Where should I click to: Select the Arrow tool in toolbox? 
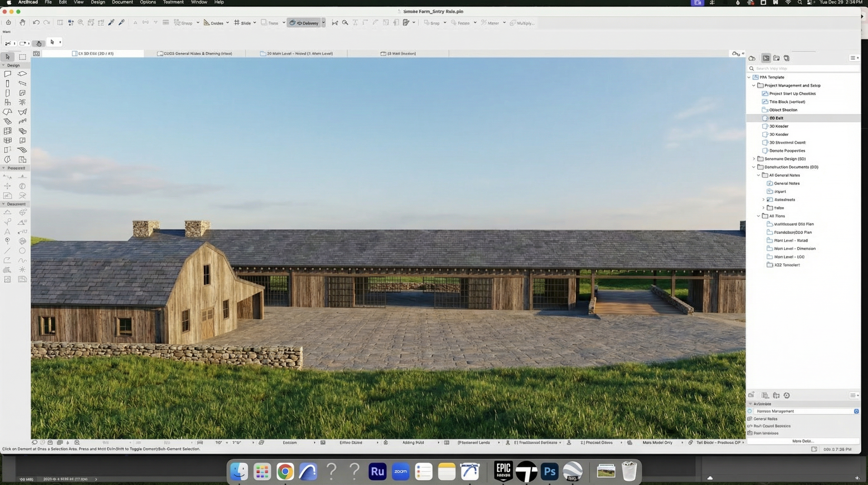coord(8,57)
